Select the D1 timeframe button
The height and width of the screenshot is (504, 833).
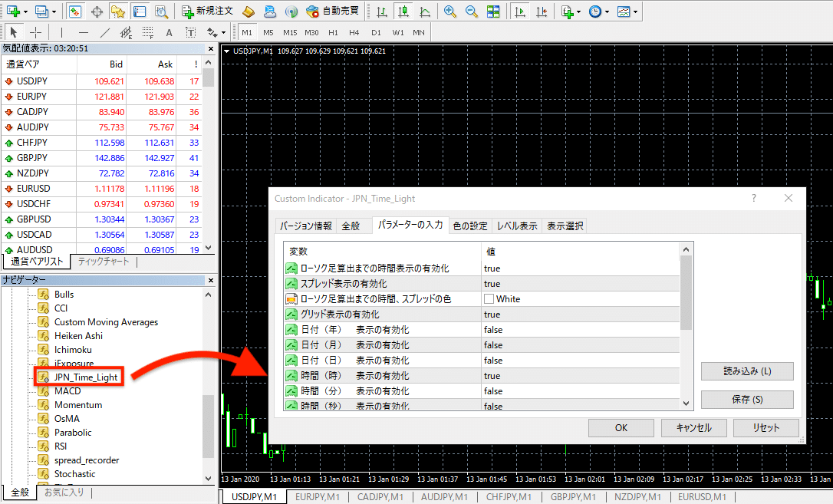coord(376,32)
